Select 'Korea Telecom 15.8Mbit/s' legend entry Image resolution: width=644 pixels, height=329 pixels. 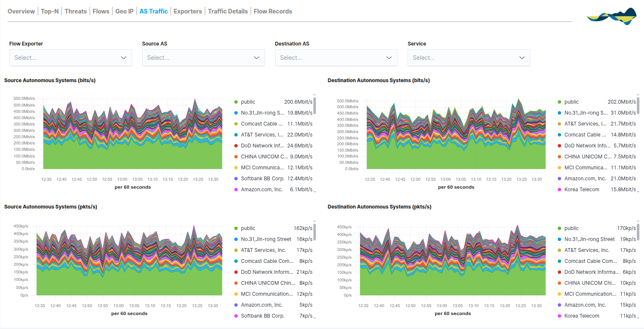coord(596,190)
